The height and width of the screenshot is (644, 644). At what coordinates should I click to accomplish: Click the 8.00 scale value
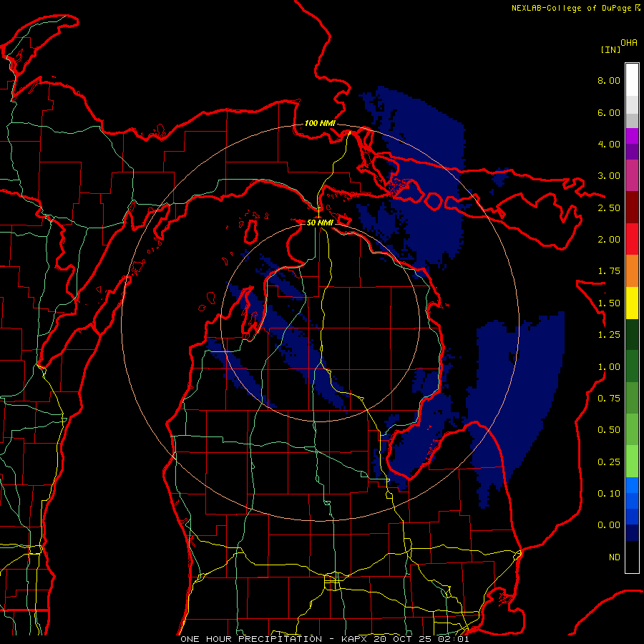609,80
